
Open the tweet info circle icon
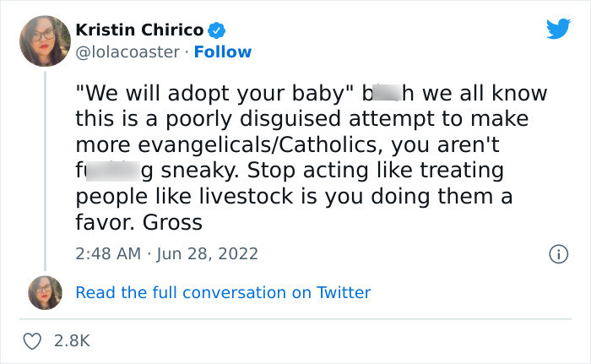pos(557,253)
